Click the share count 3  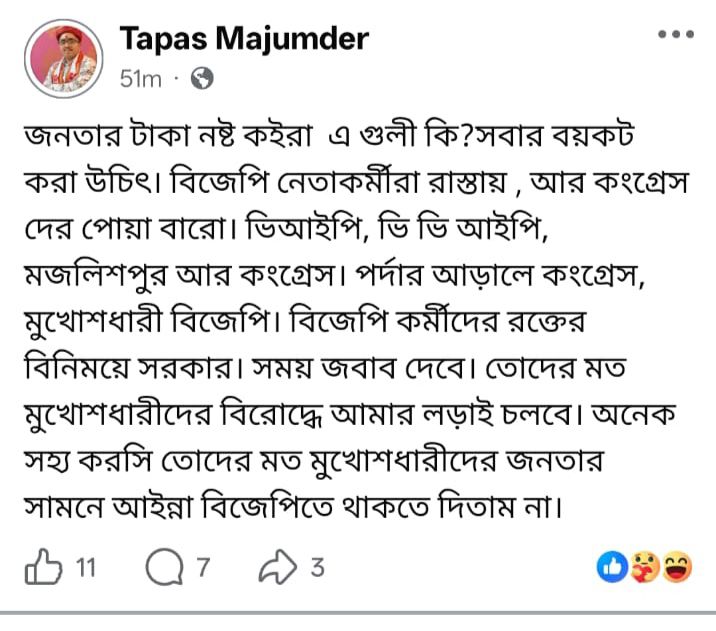point(316,568)
